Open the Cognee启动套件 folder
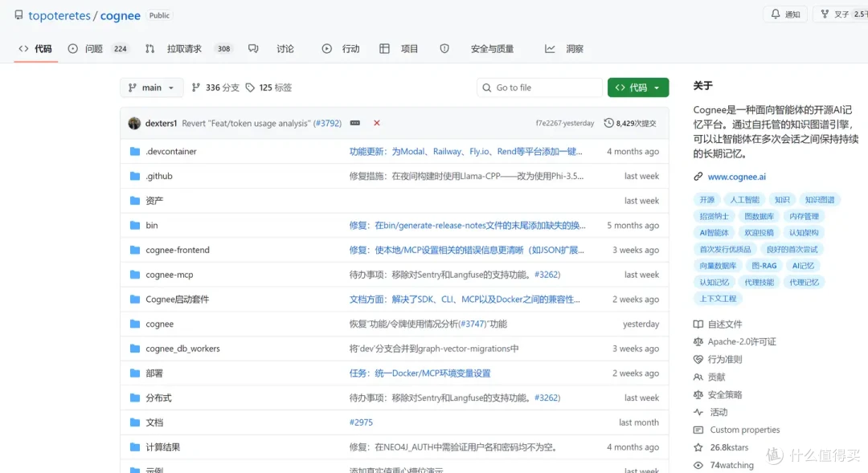Image resolution: width=868 pixels, height=473 pixels. click(177, 300)
